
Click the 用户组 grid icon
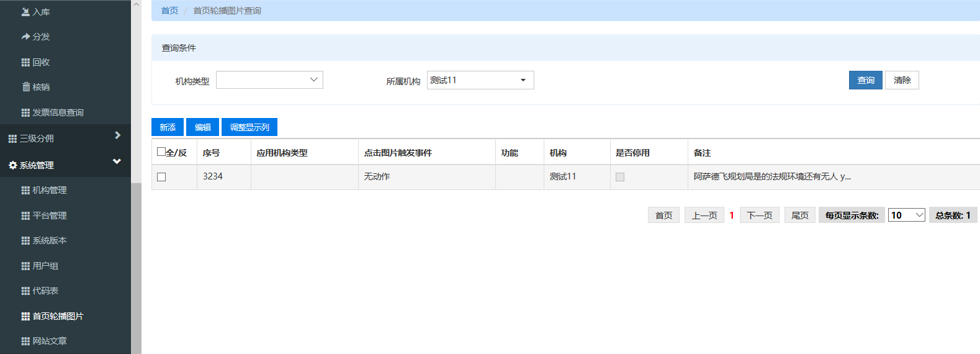25,266
